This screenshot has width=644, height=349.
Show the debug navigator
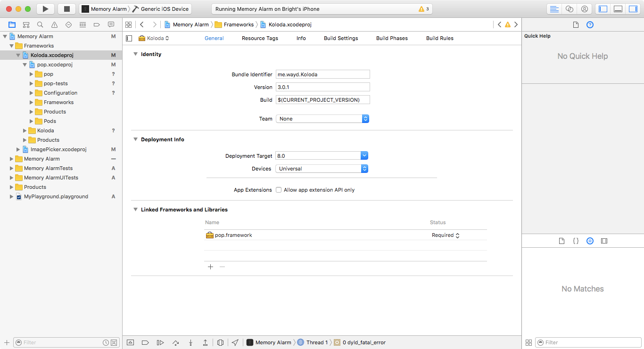point(83,24)
